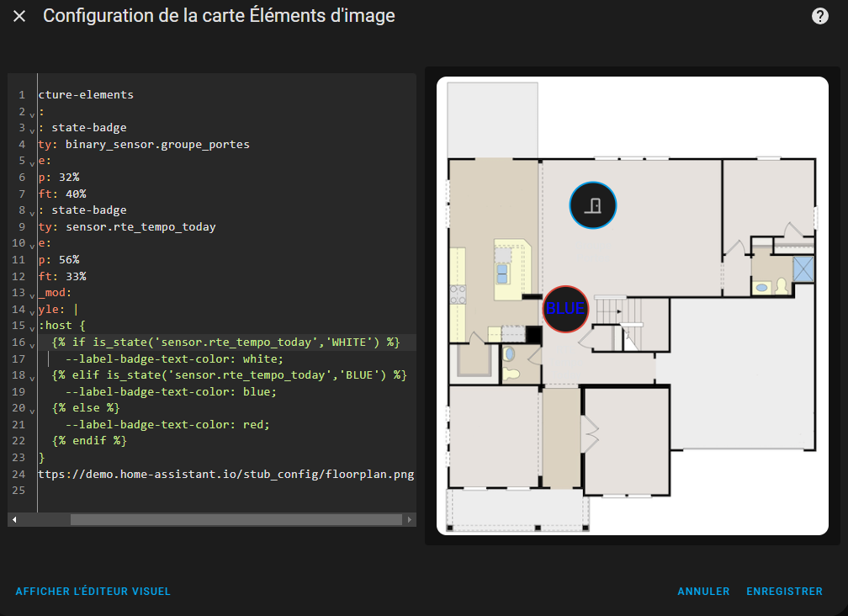
Task: Click 'state-badge' text on line 3
Action: tap(89, 128)
